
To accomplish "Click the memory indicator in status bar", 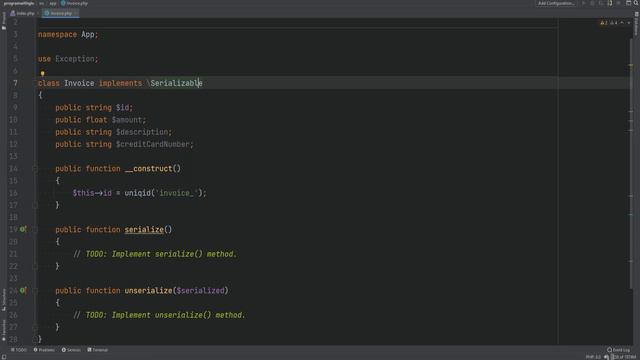I will click(624, 357).
